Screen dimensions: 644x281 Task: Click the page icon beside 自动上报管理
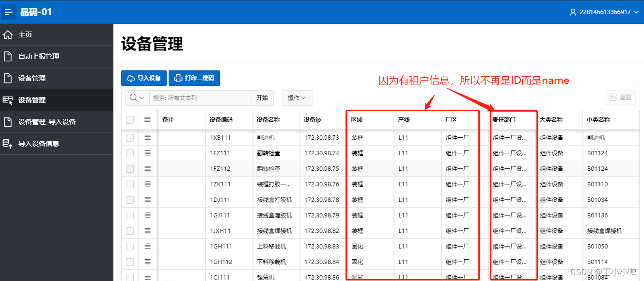point(8,56)
